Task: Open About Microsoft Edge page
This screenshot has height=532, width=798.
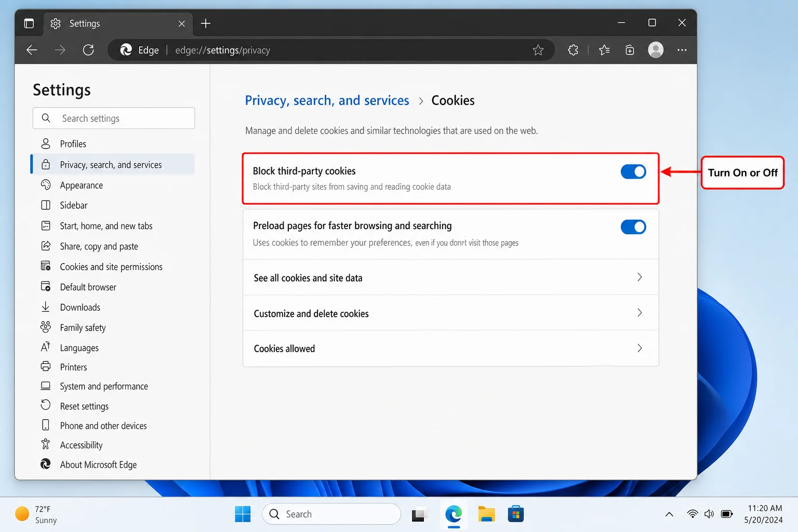Action: (x=112, y=464)
